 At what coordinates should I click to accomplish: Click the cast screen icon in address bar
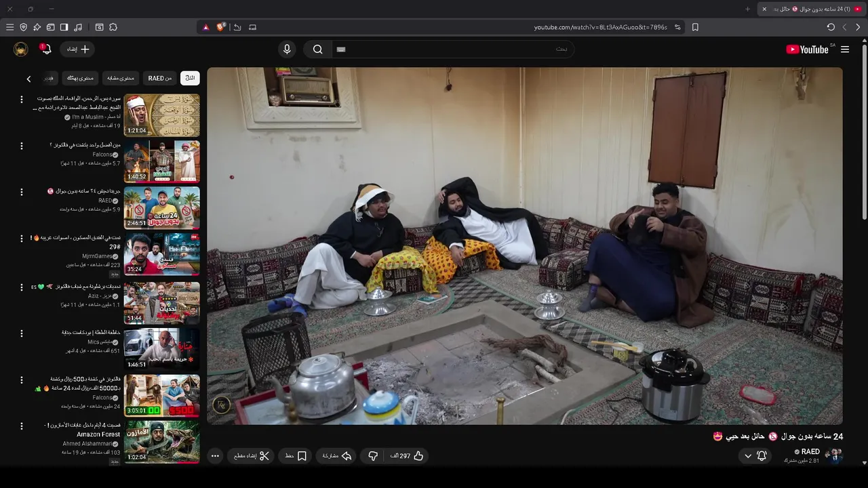click(253, 27)
